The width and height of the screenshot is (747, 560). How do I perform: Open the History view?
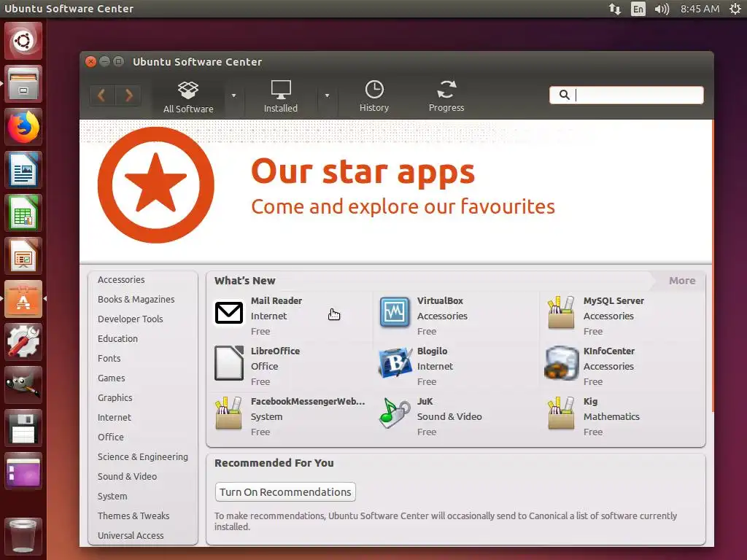(374, 96)
